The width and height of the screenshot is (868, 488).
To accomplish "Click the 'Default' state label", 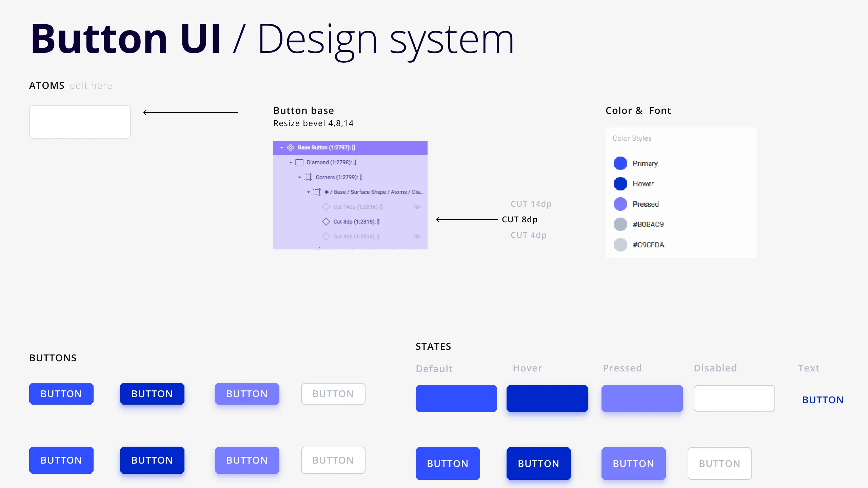I will point(434,369).
